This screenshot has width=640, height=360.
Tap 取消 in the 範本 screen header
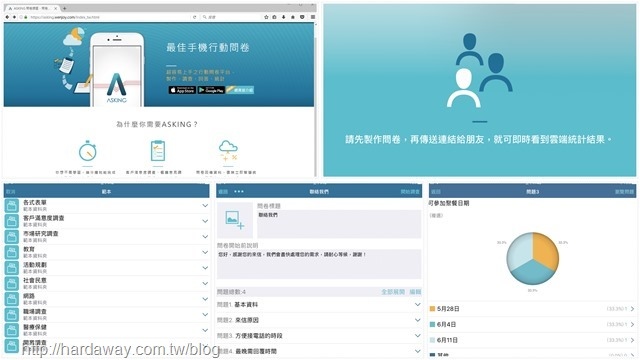(11, 191)
